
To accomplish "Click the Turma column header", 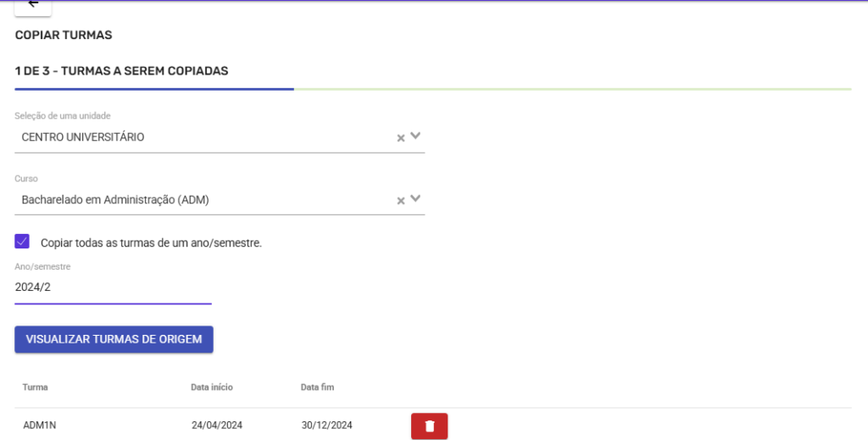I will pos(35,387).
